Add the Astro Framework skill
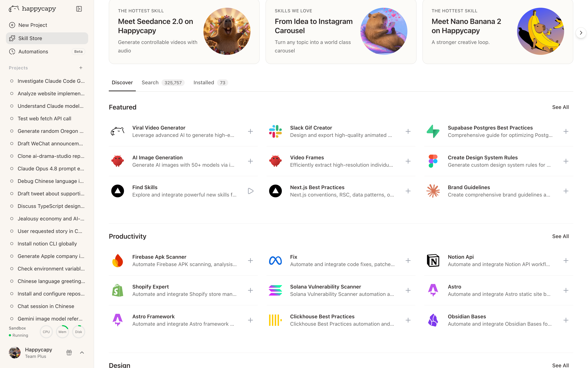The image size is (588, 368). pyautogui.click(x=250, y=320)
